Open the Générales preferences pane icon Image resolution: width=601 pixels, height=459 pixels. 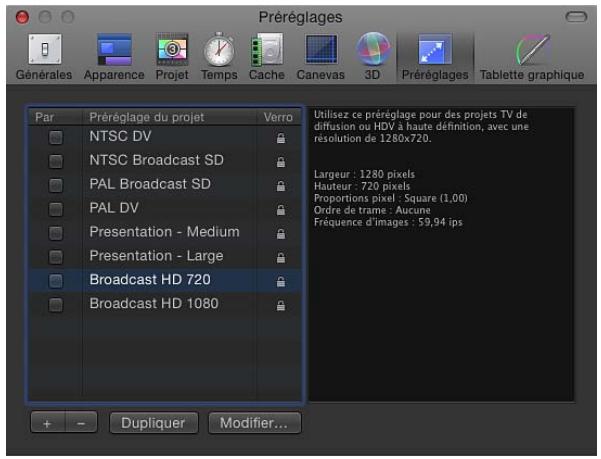pos(44,49)
